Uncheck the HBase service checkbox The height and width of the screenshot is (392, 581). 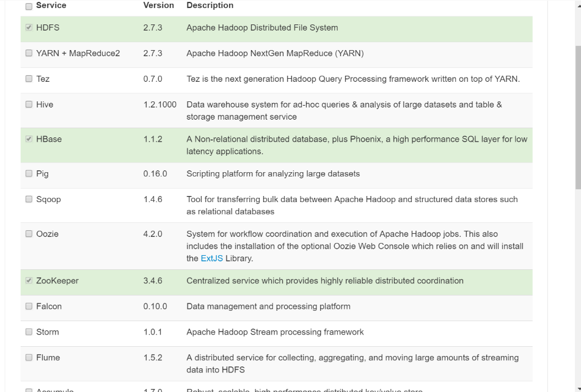click(x=29, y=140)
